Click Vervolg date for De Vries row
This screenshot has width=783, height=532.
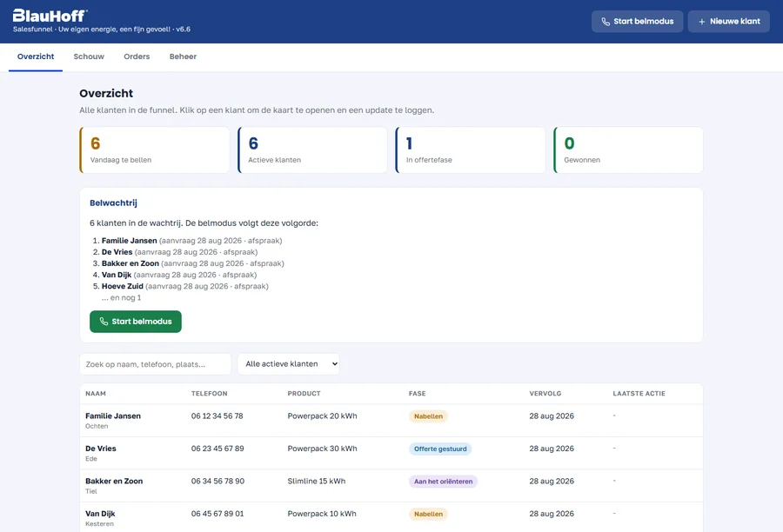click(552, 449)
